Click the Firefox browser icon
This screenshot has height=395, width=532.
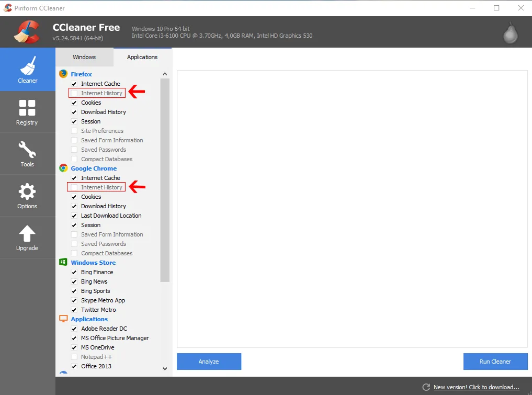click(x=63, y=74)
